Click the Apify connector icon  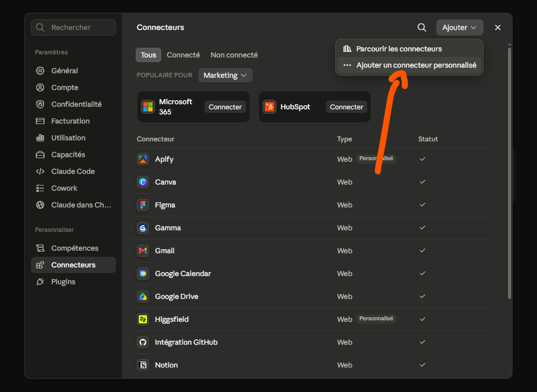point(143,159)
